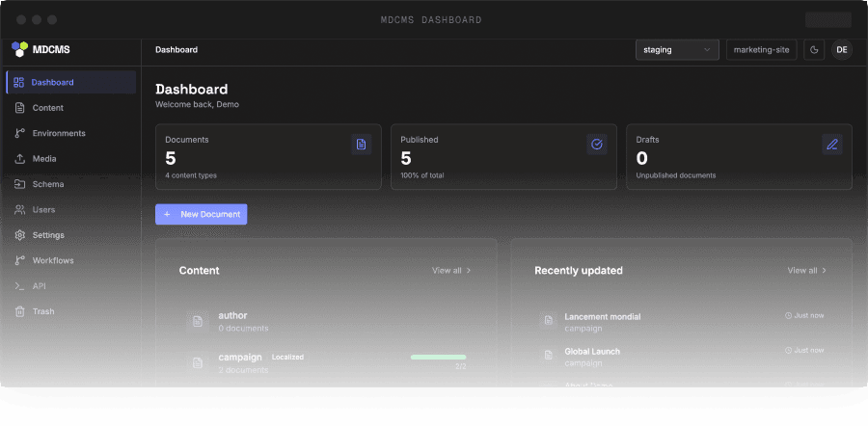The width and height of the screenshot is (868, 426).
Task: Click chevron beside Recently updated View all
Action: point(825,271)
